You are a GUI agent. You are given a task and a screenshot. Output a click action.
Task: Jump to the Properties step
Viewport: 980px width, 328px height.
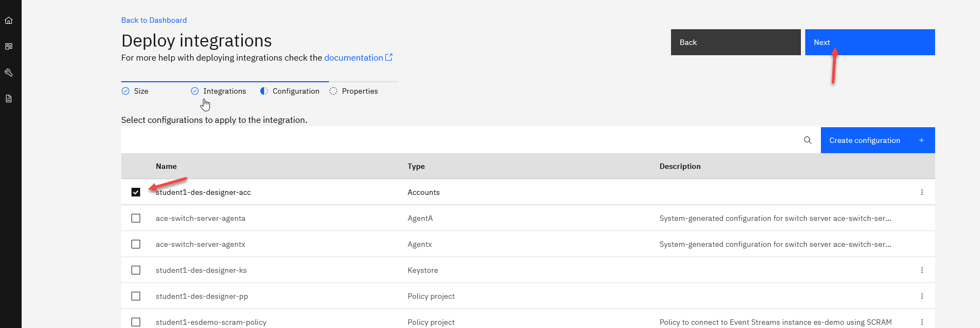pos(359,91)
